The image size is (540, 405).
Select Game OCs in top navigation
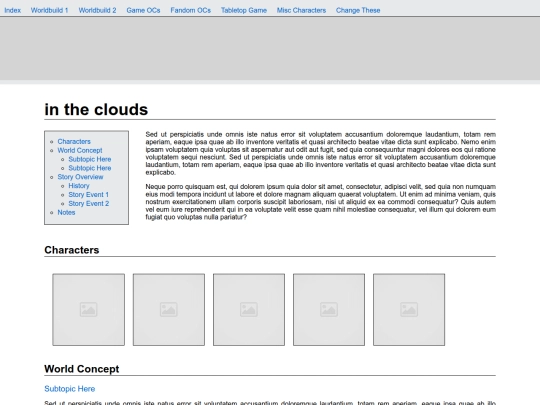point(143,10)
